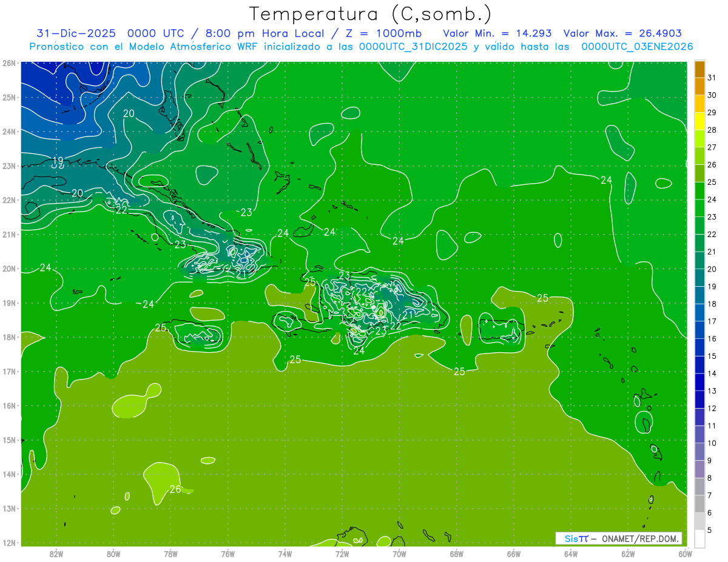Image resolution: width=728 pixels, height=562 pixels.
Task: Click the 26 contour label inside the map
Action: click(x=175, y=489)
